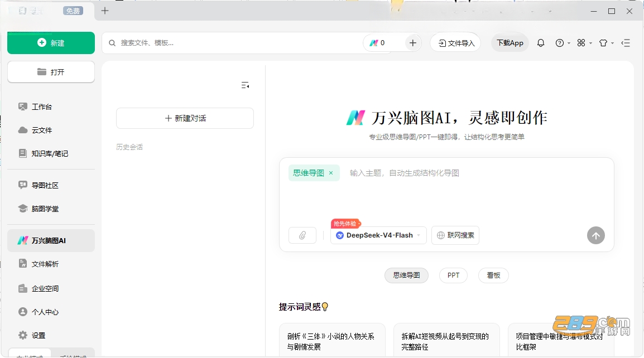Click the 下载App button
Image resolution: width=644 pixels, height=358 pixels.
click(x=510, y=43)
